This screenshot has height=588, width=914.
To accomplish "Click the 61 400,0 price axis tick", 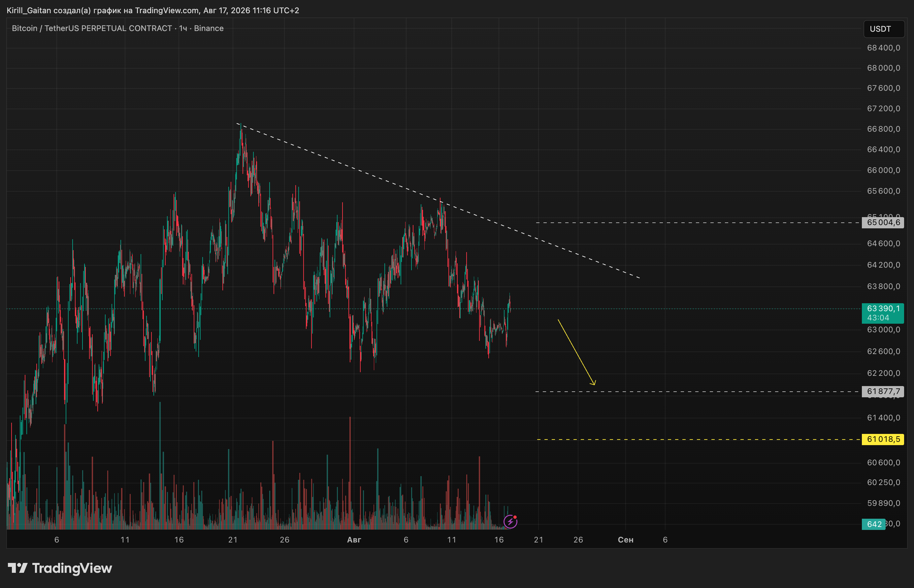I will click(883, 418).
